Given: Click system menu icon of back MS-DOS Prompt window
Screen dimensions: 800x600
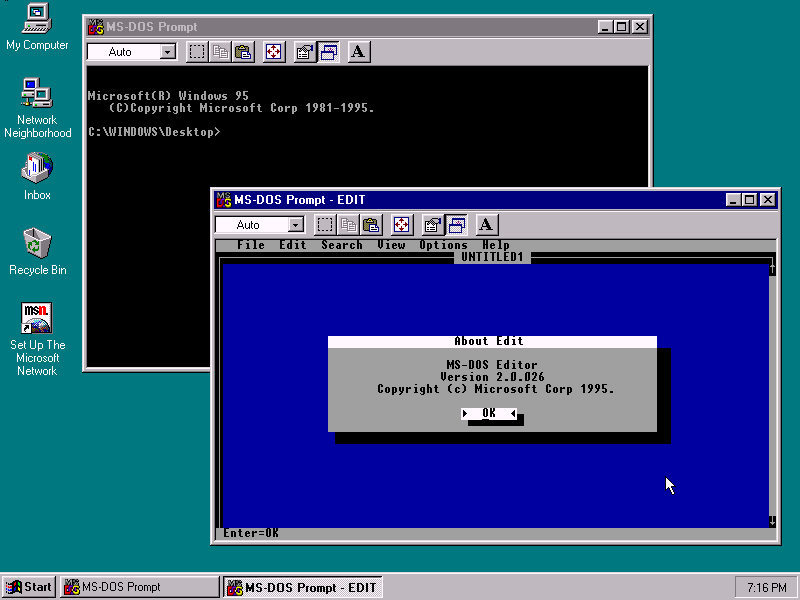Looking at the screenshot, I should [x=96, y=27].
